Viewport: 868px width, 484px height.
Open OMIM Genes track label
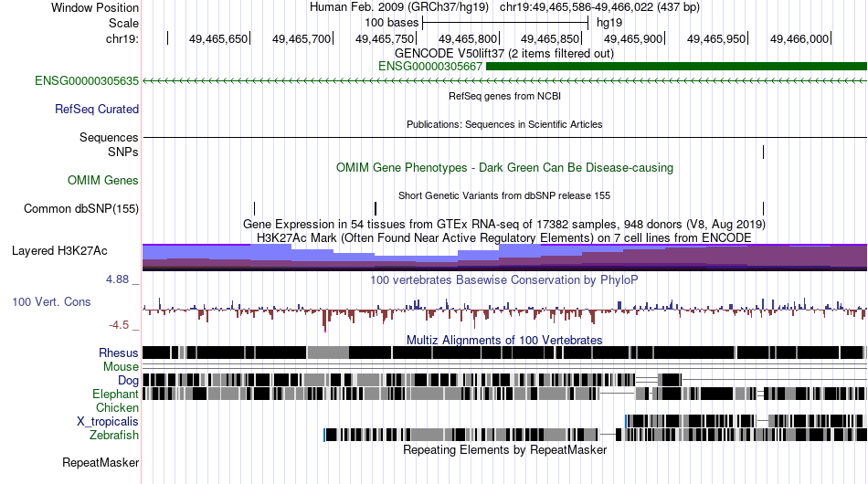(103, 180)
